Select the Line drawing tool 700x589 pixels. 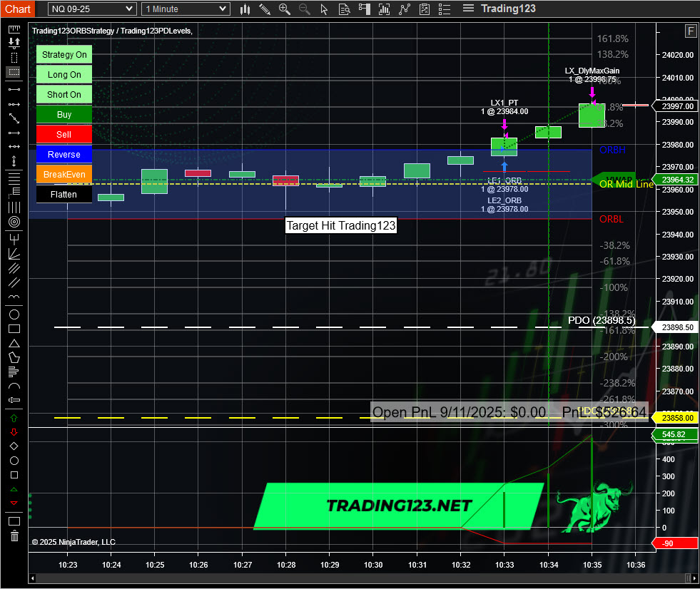(14, 90)
